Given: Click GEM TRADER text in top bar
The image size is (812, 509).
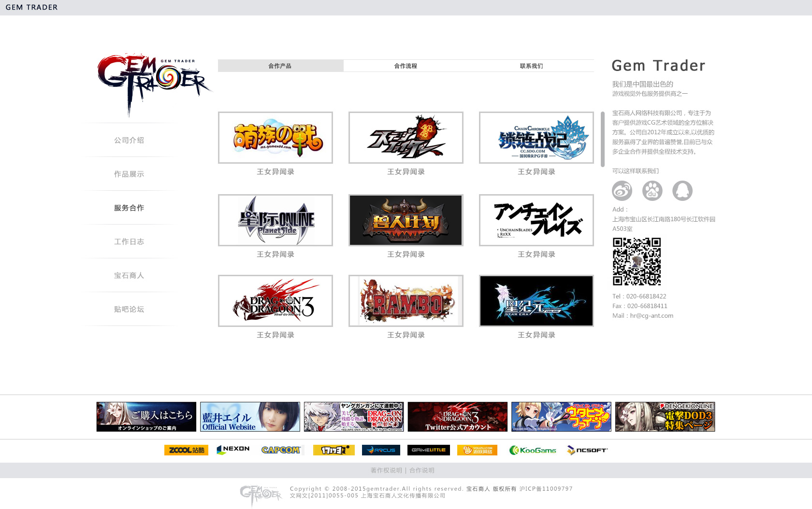Looking at the screenshot, I should [x=32, y=7].
